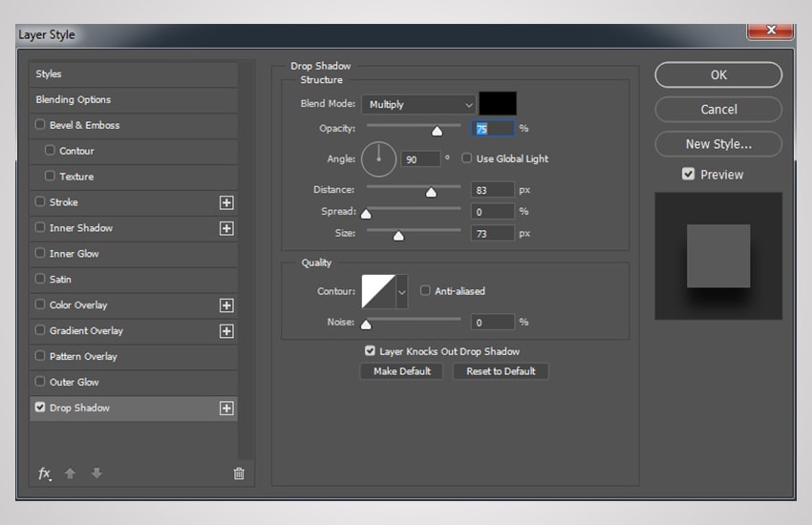The width and height of the screenshot is (812, 525).
Task: Add another Inner Shadow with plus icon
Action: tap(226, 229)
